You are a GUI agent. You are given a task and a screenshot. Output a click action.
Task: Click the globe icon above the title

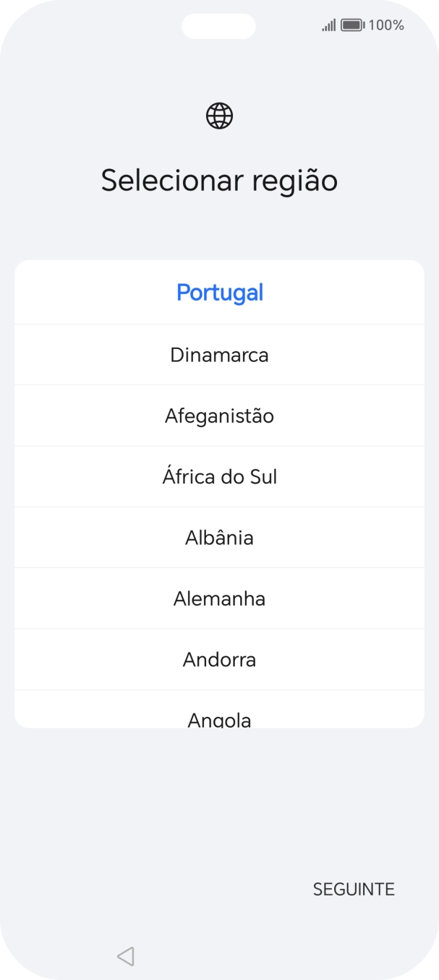coord(219,114)
